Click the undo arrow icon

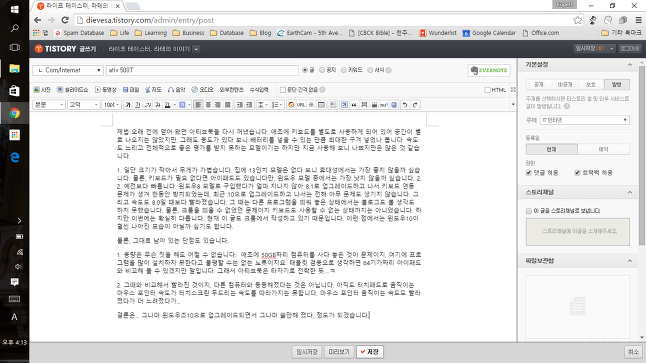(405, 105)
